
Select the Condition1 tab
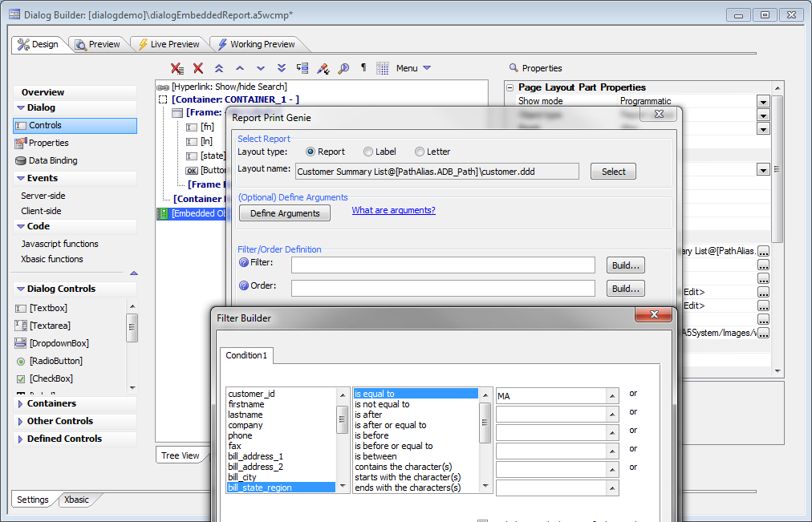(x=246, y=355)
